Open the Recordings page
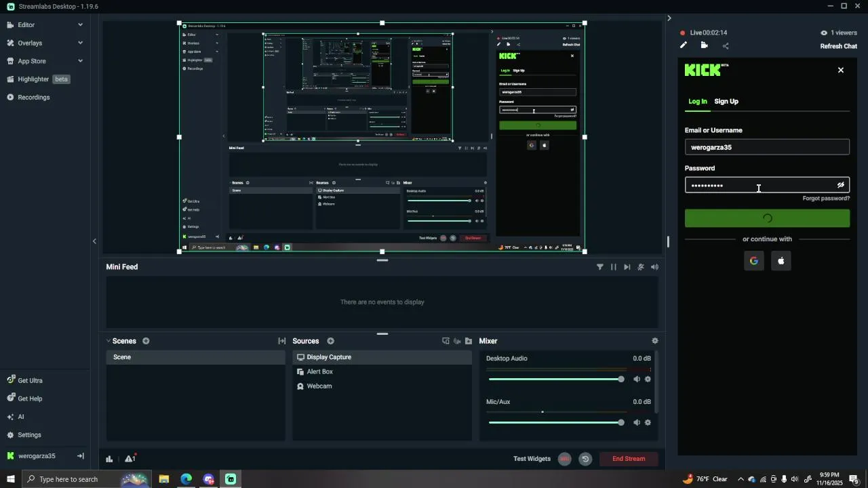This screenshot has width=868, height=488. [x=33, y=98]
